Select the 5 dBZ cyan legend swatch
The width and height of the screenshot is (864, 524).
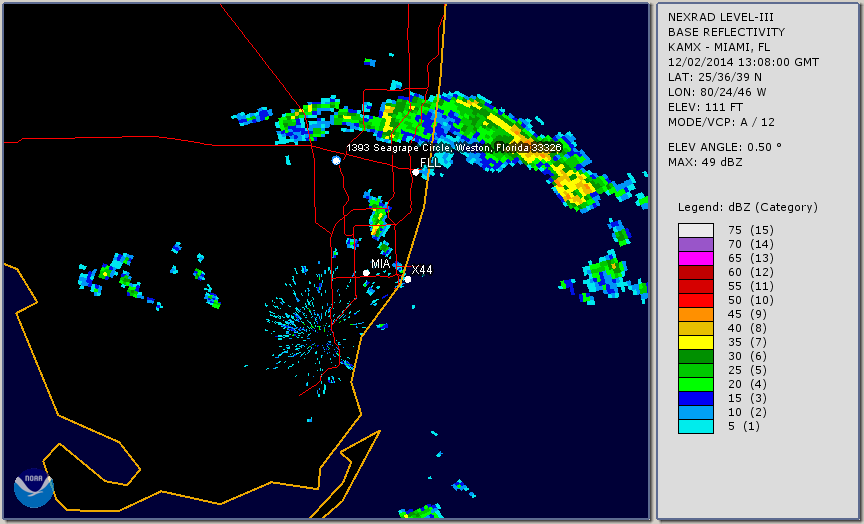696,426
